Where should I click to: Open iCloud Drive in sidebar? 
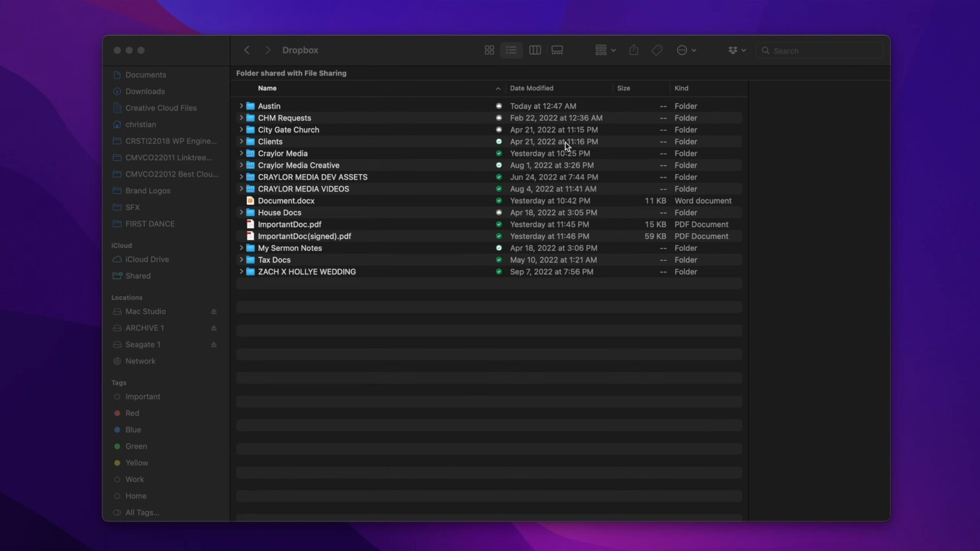coord(147,259)
